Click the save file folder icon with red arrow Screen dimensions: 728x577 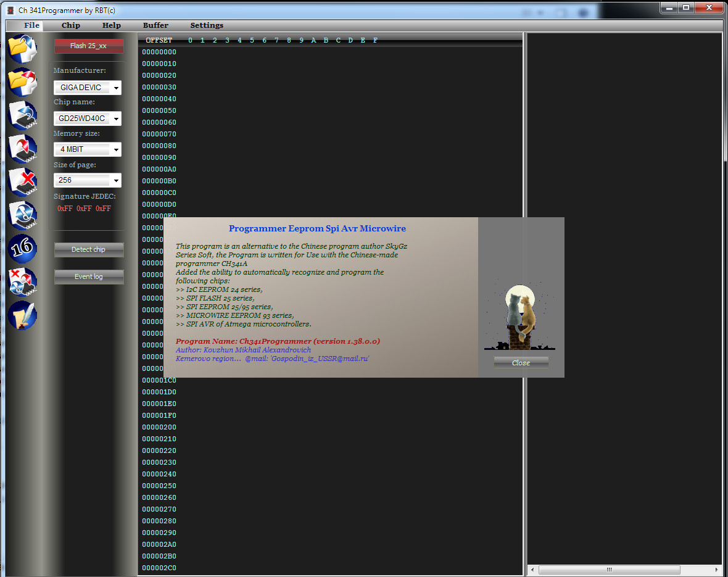(22, 82)
